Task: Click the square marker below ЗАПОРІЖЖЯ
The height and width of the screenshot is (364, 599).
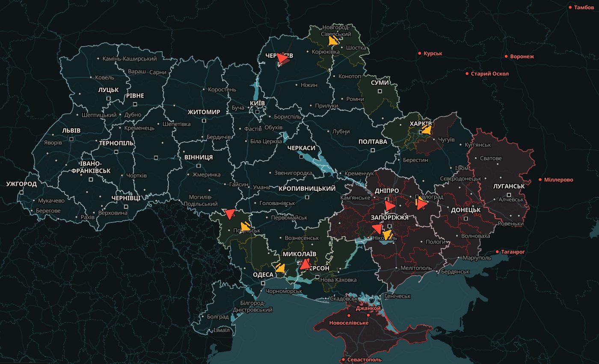Action: (x=389, y=226)
